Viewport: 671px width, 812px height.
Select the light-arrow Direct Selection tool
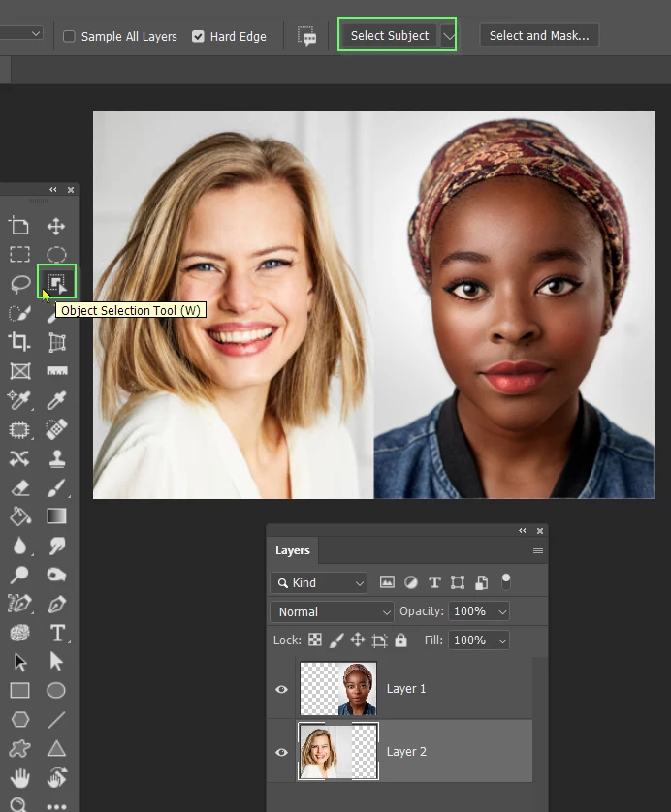point(56,661)
